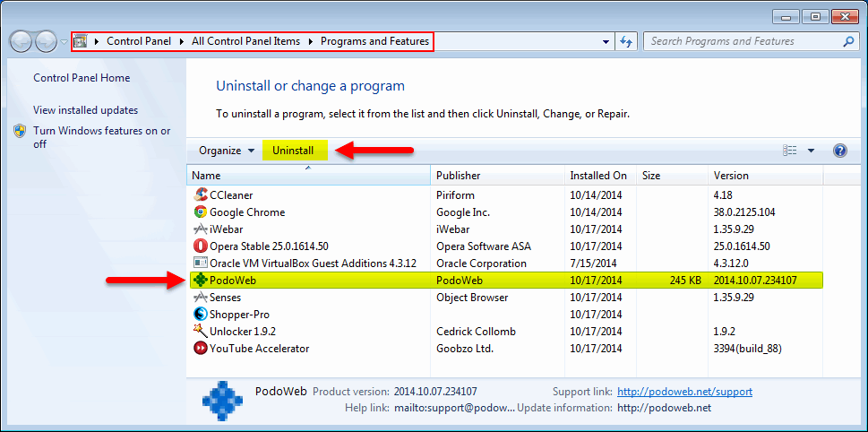Viewport: 868px width, 432px height.
Task: Select the CCleaner row name
Action: (x=231, y=195)
